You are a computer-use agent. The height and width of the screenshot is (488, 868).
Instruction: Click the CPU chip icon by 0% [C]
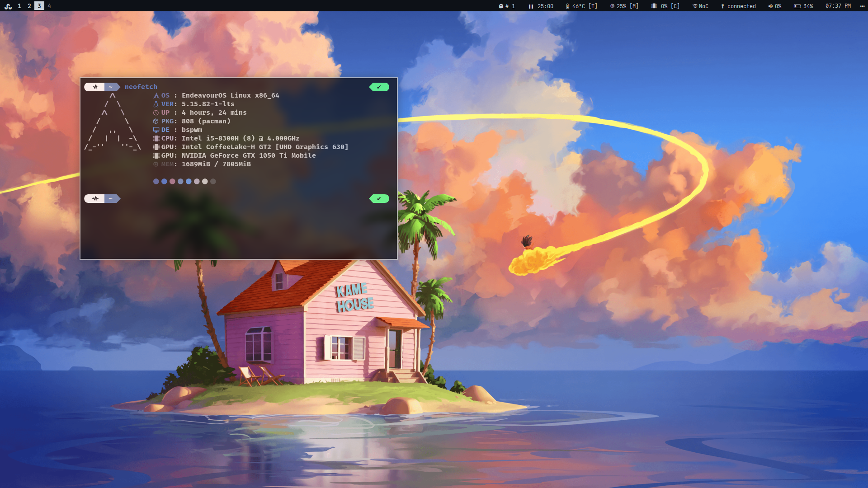654,6
